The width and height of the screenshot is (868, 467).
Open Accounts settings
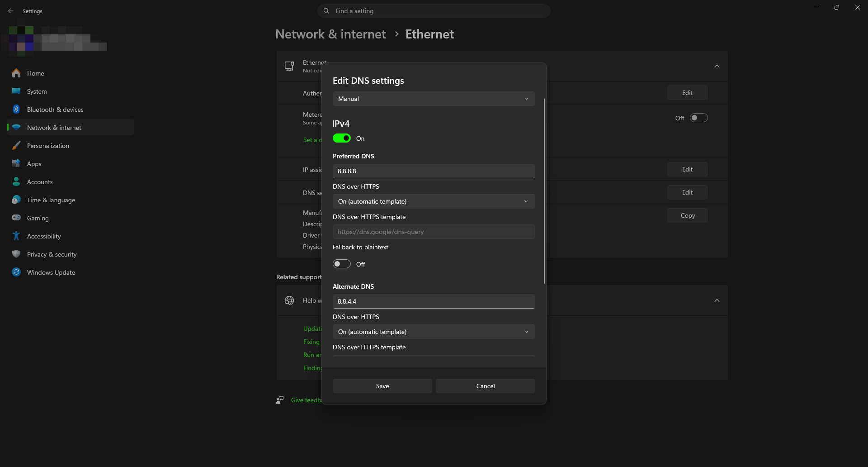[71, 181]
